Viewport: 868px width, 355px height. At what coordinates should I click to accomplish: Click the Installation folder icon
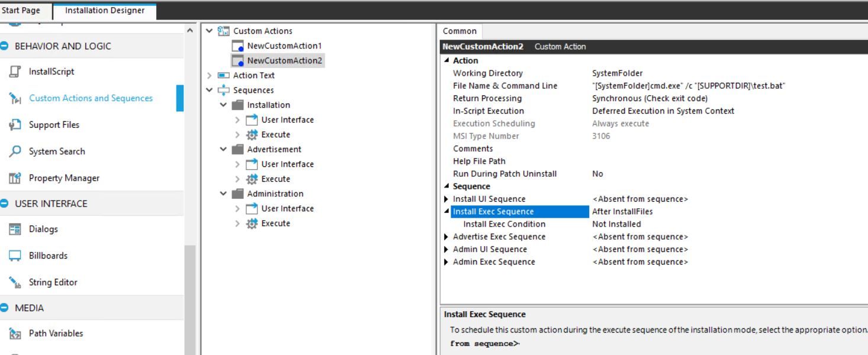(238, 105)
